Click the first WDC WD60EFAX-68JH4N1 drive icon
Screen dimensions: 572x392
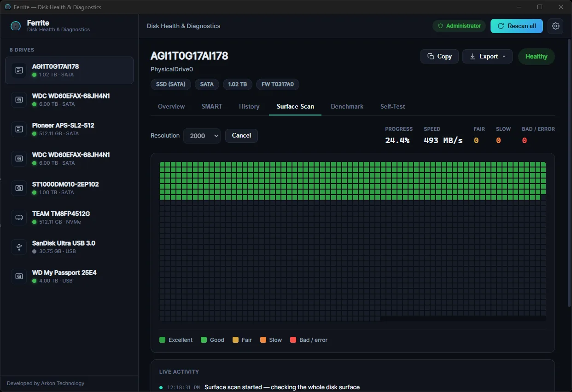click(19, 100)
